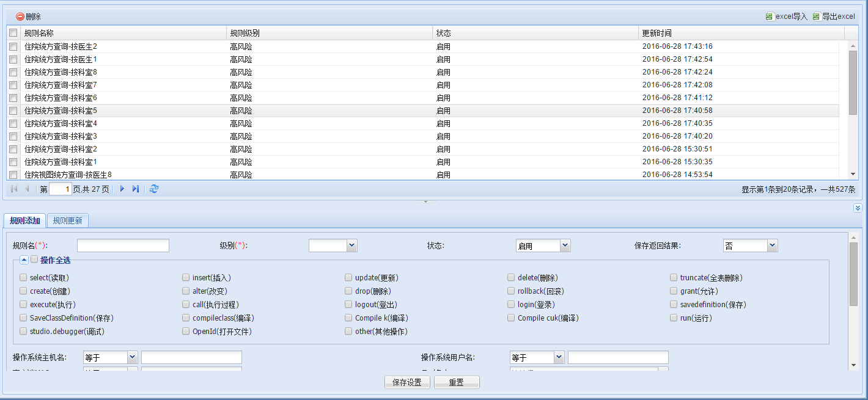This screenshot has height=400, width=868.
Task: Go to the next page of rules
Action: [x=122, y=189]
